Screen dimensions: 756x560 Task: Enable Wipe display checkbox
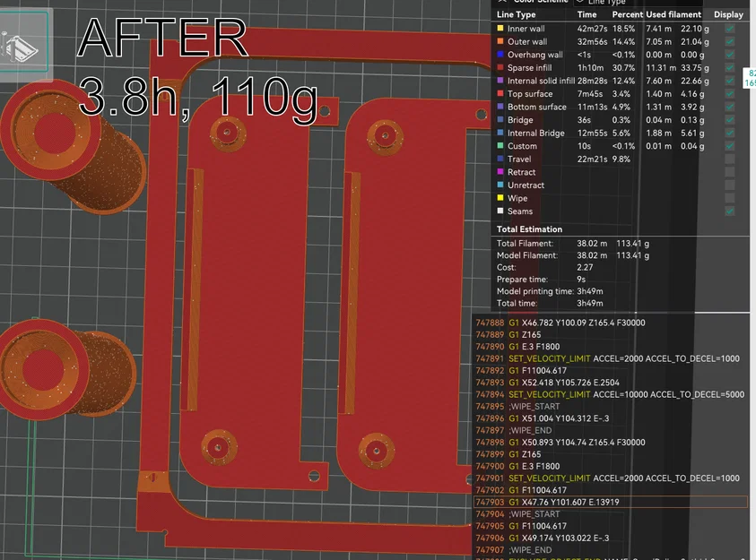coord(730,198)
